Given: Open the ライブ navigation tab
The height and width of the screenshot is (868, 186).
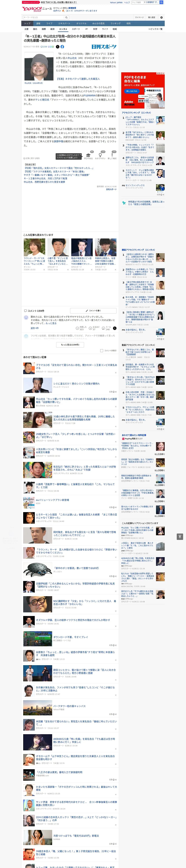Looking at the screenshot, I should tap(49, 23).
